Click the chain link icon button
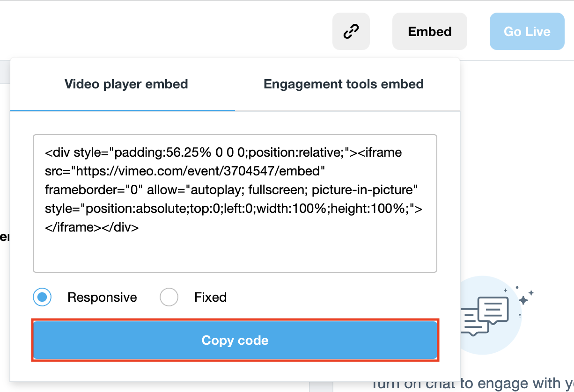 351,31
